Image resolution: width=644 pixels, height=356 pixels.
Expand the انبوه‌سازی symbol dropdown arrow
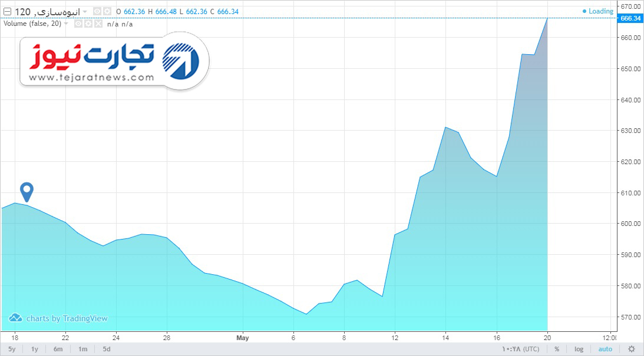click(x=85, y=12)
